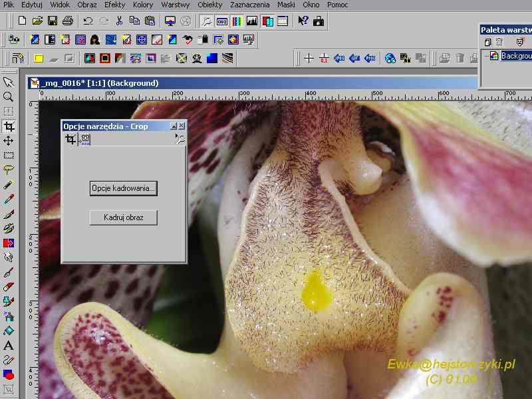The width and height of the screenshot is (532, 399).
Task: Roll up the Opcje narzędzia panel
Action: pyautogui.click(x=174, y=126)
